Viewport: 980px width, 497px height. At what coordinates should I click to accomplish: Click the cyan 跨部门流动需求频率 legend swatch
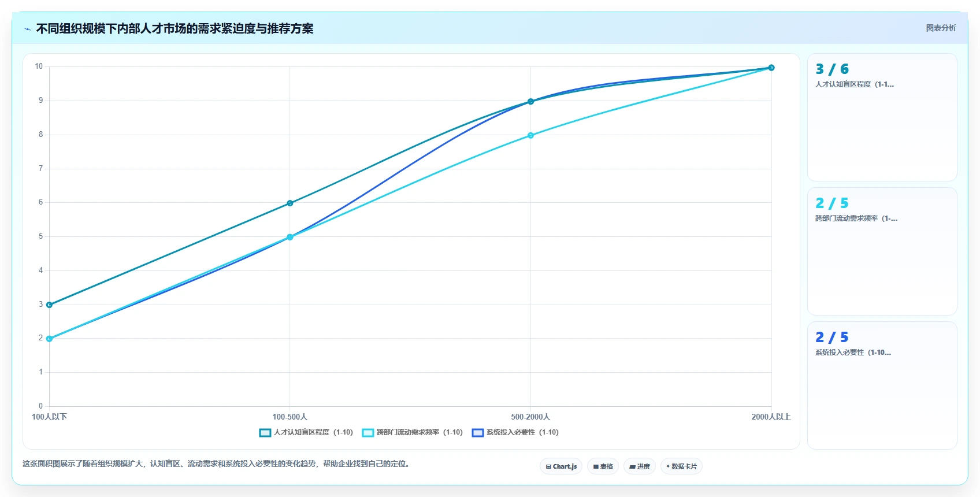(368, 432)
